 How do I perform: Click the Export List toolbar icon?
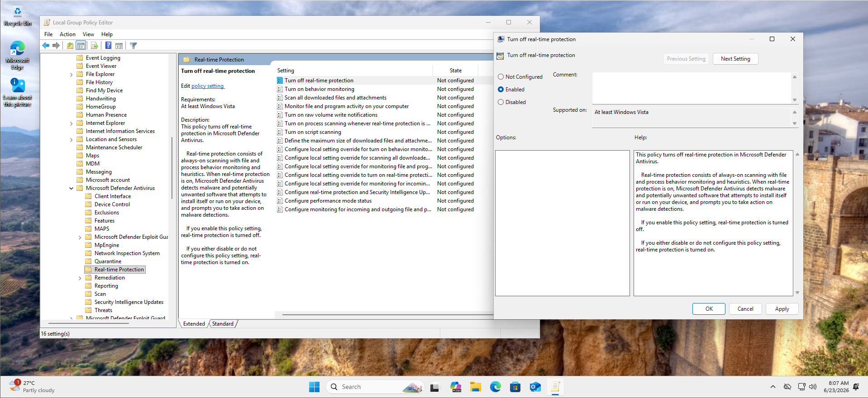[x=95, y=46]
